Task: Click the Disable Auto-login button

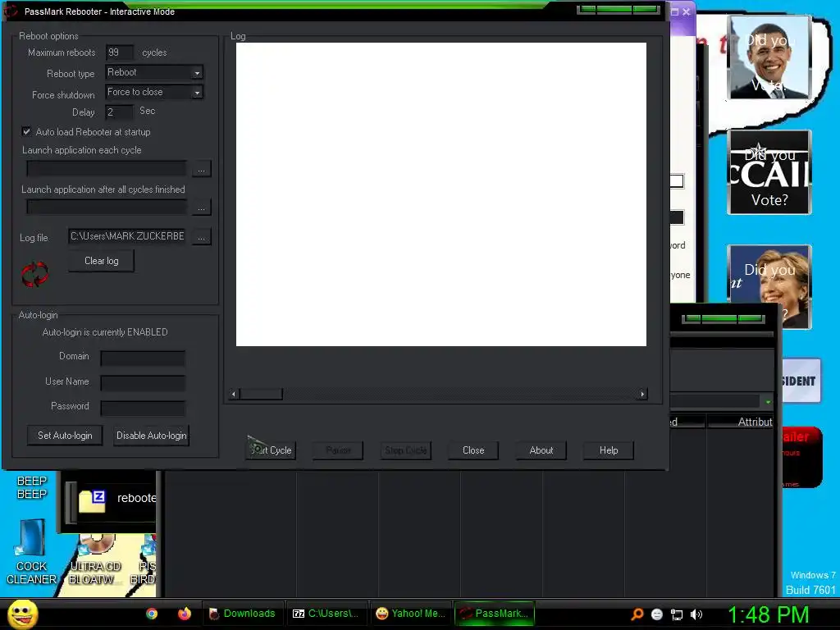Action: [x=152, y=436]
